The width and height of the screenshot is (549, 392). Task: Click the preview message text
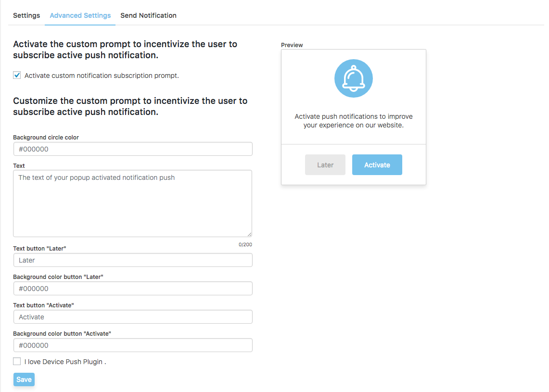point(353,121)
